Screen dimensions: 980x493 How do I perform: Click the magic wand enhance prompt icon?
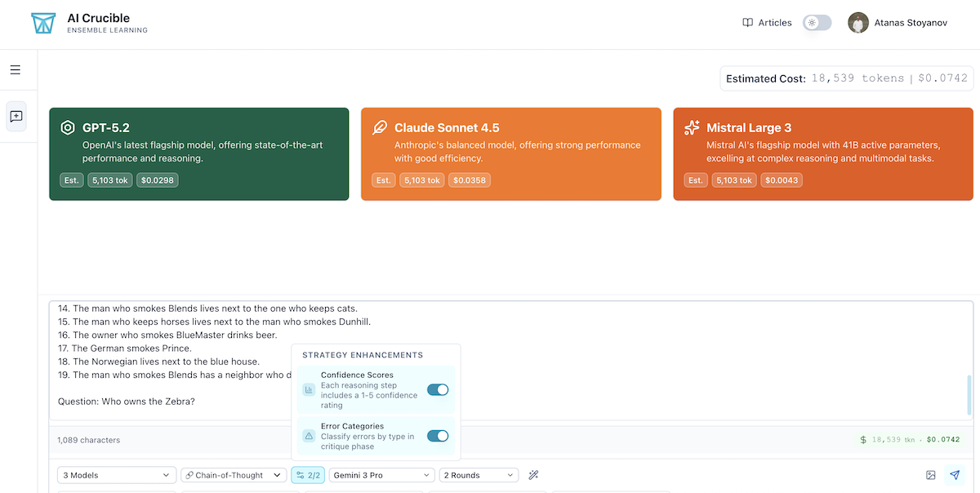533,475
